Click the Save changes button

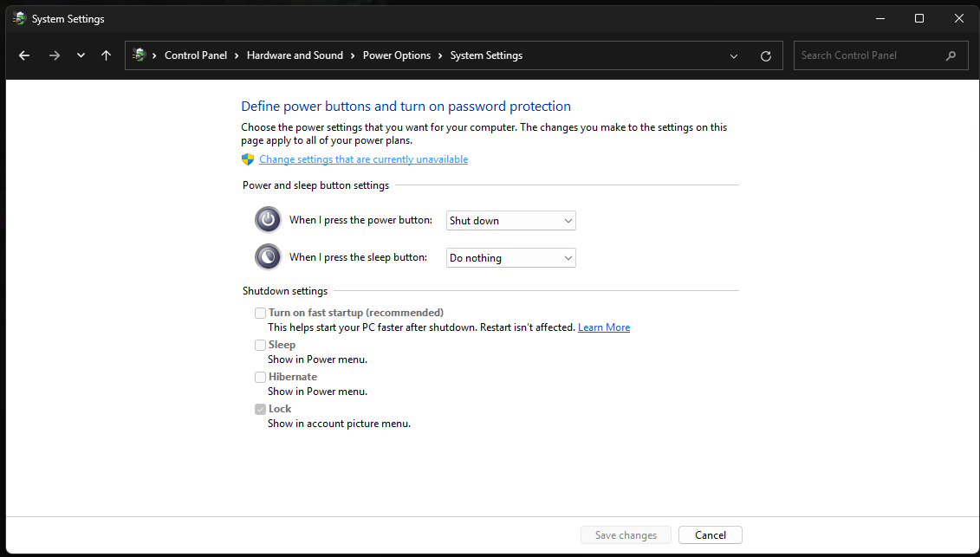tap(626, 535)
